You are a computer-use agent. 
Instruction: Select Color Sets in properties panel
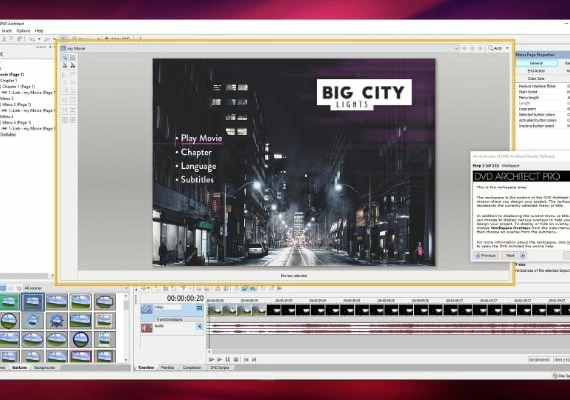pos(536,79)
